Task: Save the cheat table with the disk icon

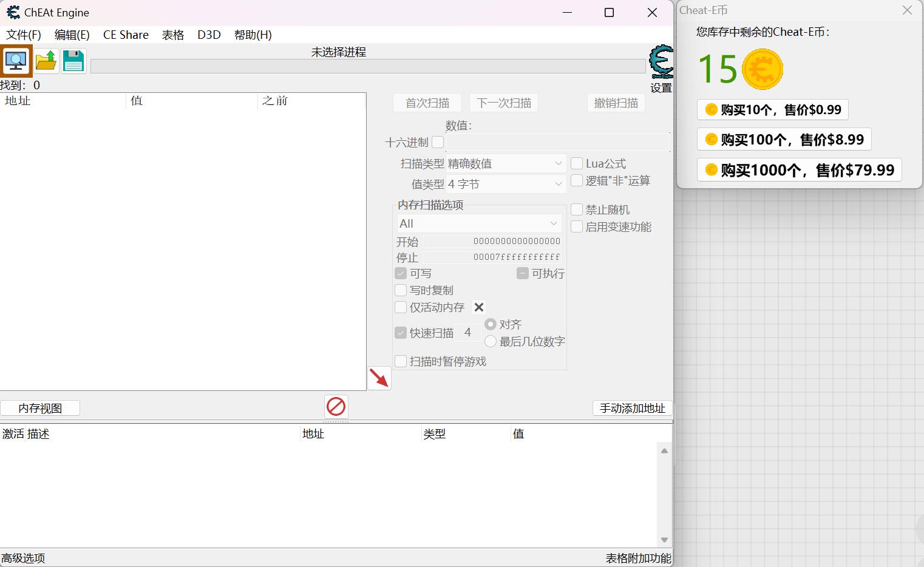Action: pyautogui.click(x=73, y=61)
